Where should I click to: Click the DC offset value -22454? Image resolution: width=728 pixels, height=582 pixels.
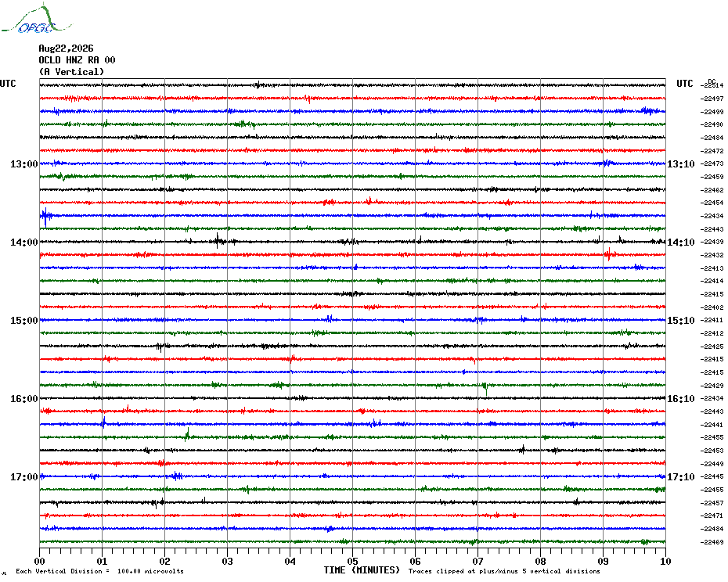coord(712,203)
